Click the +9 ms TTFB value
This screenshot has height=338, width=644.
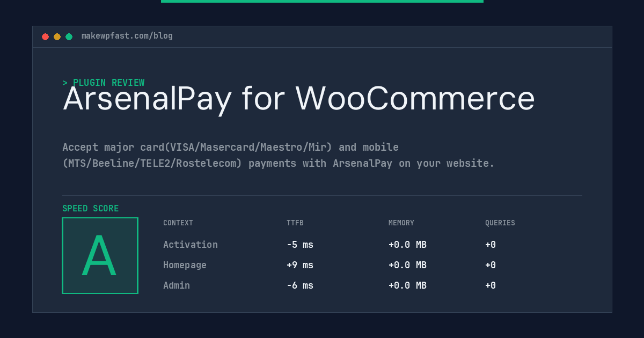(x=300, y=265)
